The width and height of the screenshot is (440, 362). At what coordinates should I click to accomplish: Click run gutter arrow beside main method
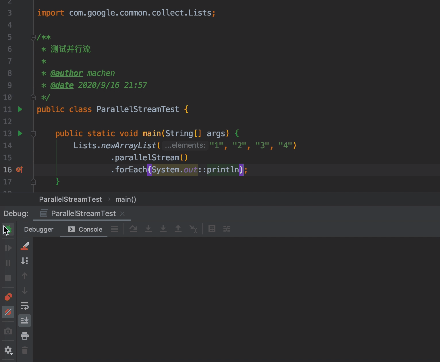coord(20,133)
